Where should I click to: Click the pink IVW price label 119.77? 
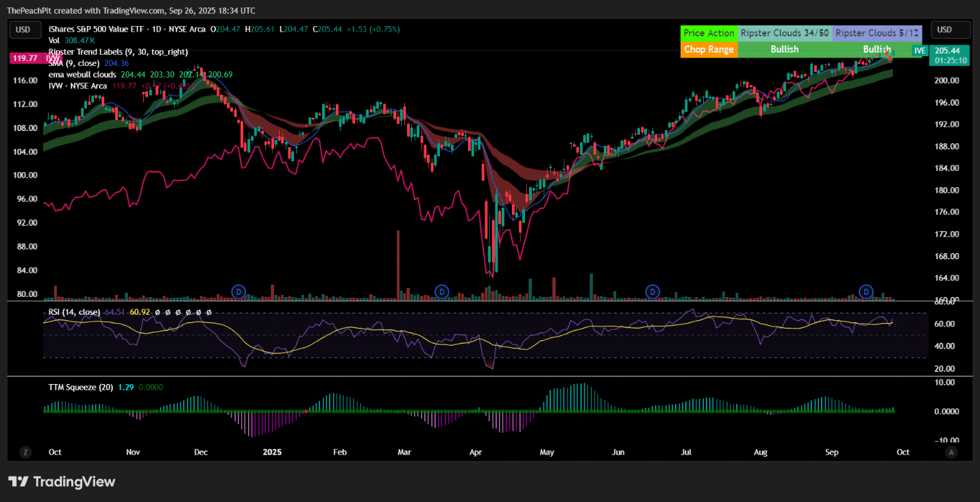[x=25, y=59]
